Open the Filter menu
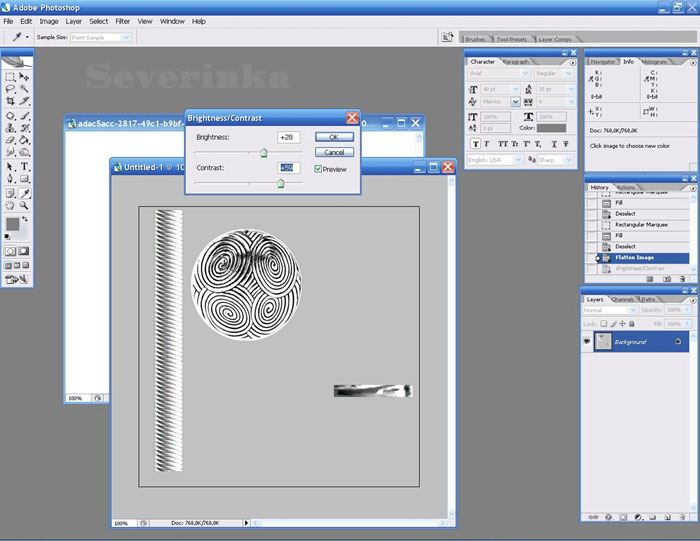 tap(122, 21)
